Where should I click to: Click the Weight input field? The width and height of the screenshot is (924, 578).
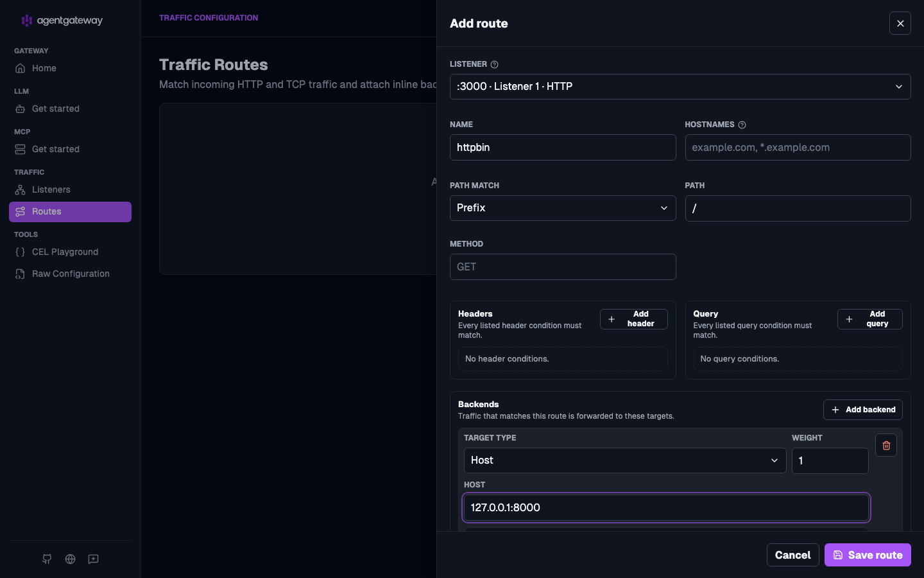[x=830, y=460]
